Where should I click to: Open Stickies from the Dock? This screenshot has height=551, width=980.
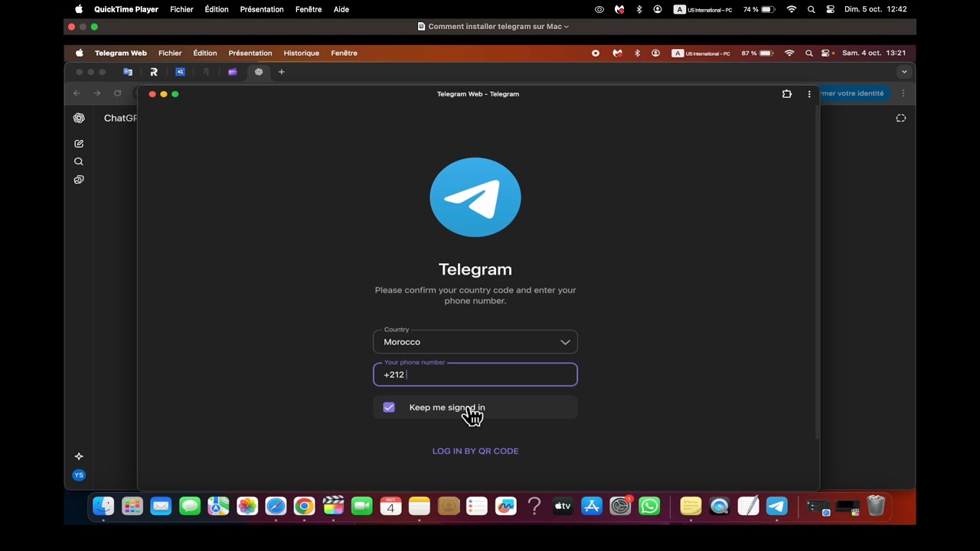tap(691, 506)
